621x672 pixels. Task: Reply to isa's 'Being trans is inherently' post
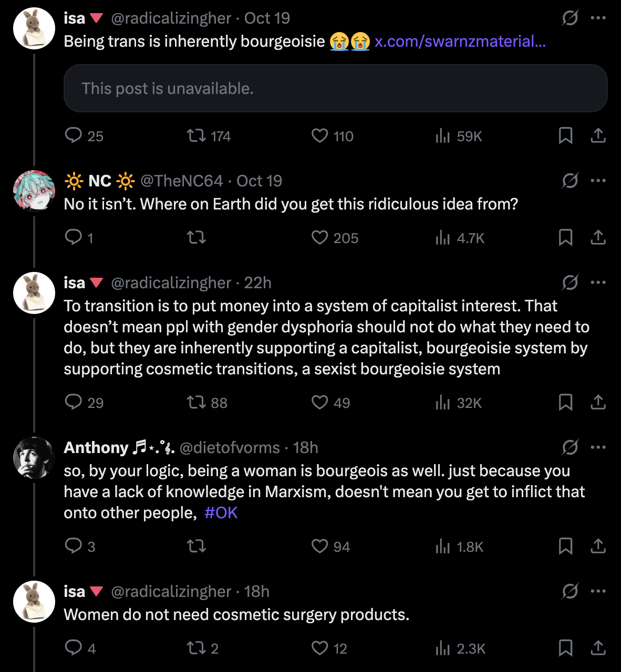coord(73,136)
